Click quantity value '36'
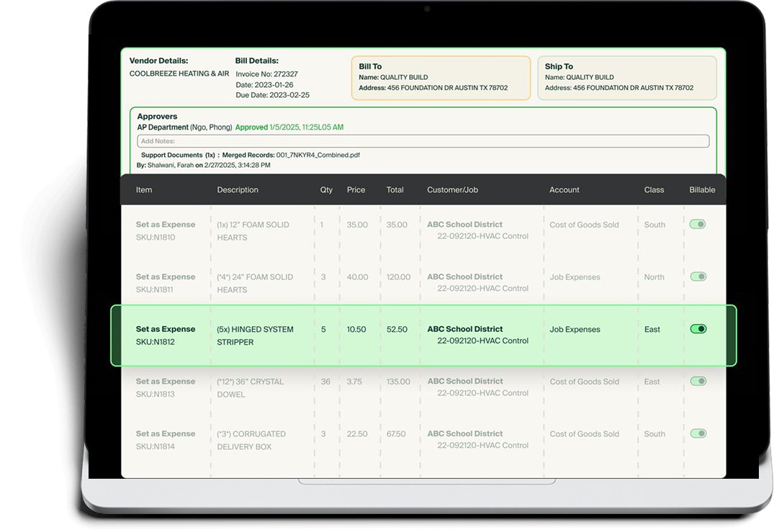The height and width of the screenshot is (532, 774). click(x=325, y=382)
